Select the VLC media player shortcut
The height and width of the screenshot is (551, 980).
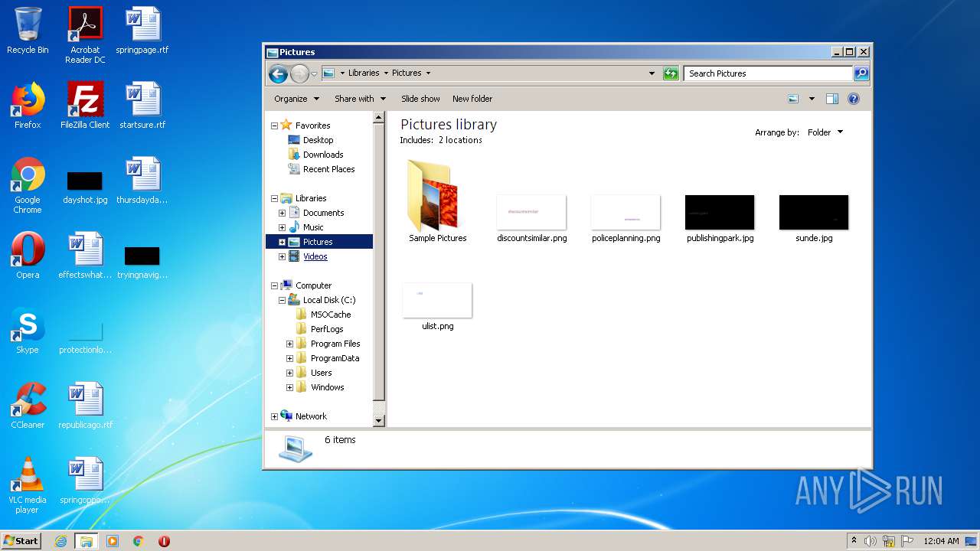28,485
